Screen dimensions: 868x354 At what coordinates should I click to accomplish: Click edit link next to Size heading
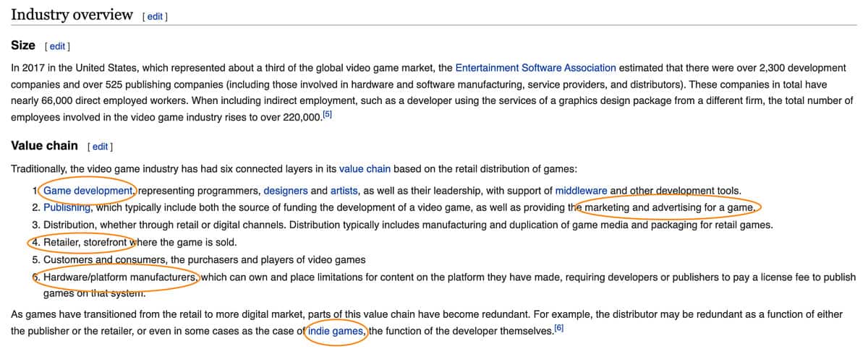click(57, 47)
